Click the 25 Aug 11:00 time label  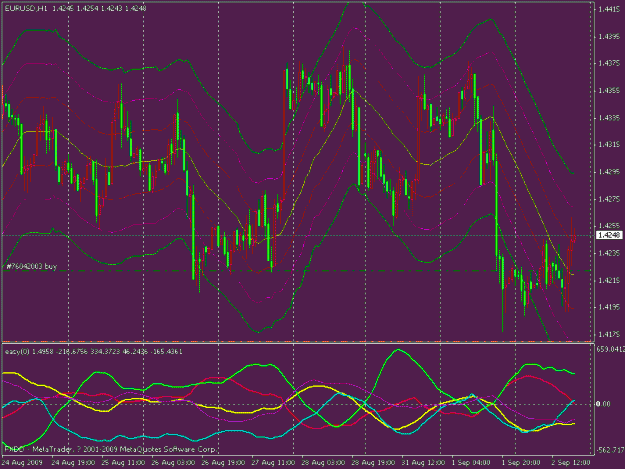[x=123, y=463]
